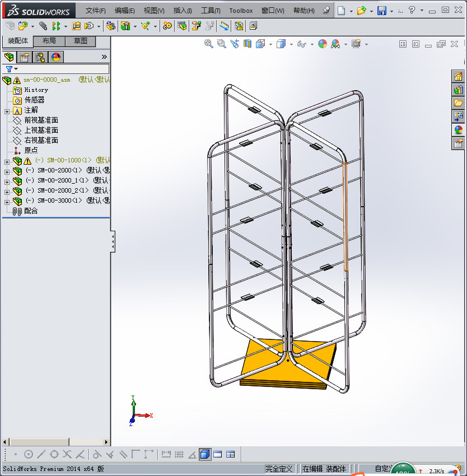
Task: Open the Appearances task pane color ball
Action: click(x=458, y=130)
